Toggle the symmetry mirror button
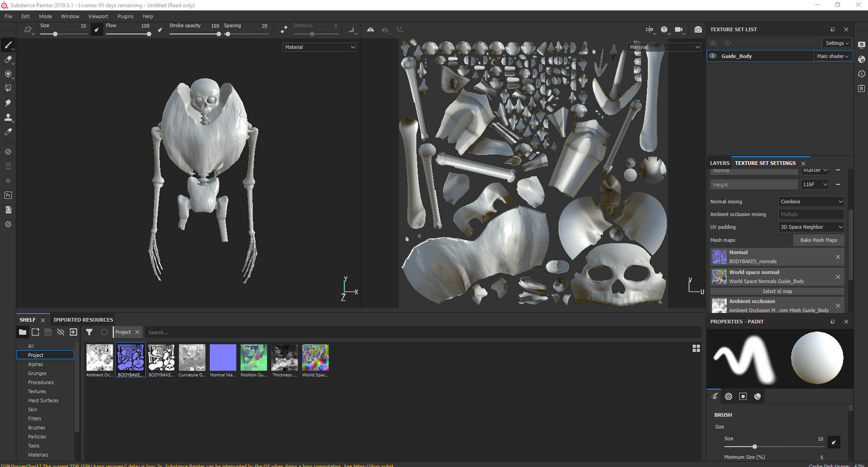This screenshot has height=467, width=868. 370,29
